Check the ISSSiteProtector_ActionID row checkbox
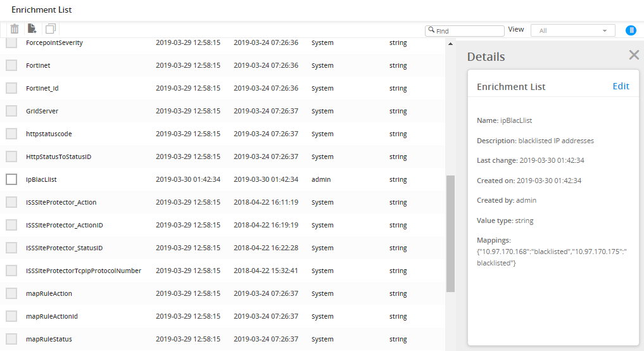The image size is (644, 351). (x=11, y=225)
